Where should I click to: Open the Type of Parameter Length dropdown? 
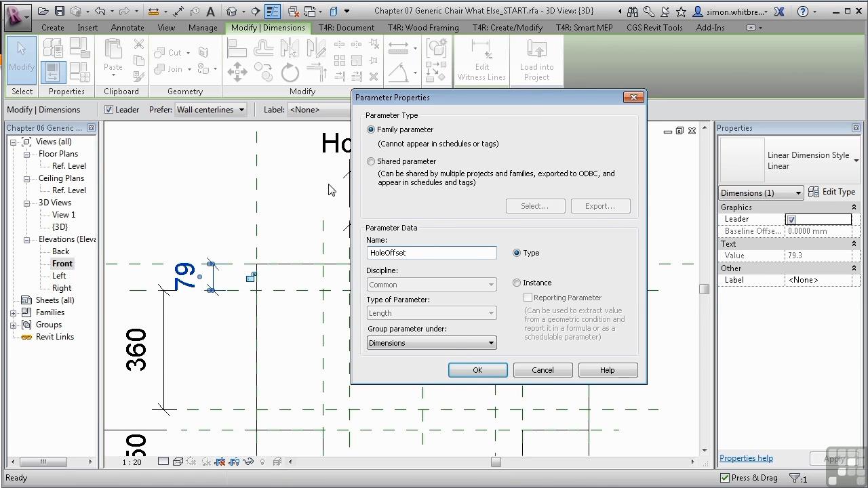tap(431, 313)
